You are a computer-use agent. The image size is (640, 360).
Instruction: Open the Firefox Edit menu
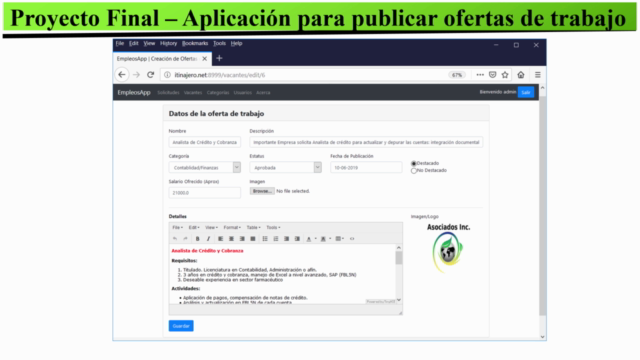[x=133, y=43]
